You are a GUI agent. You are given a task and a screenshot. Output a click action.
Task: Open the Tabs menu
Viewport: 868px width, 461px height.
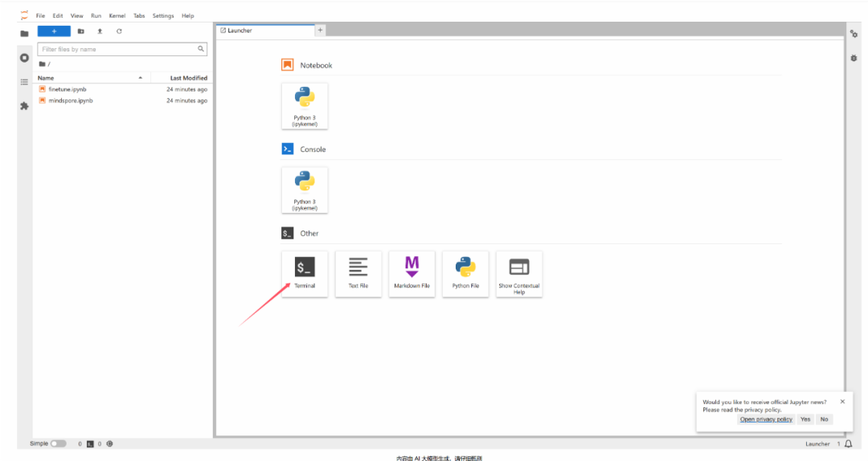tap(139, 16)
